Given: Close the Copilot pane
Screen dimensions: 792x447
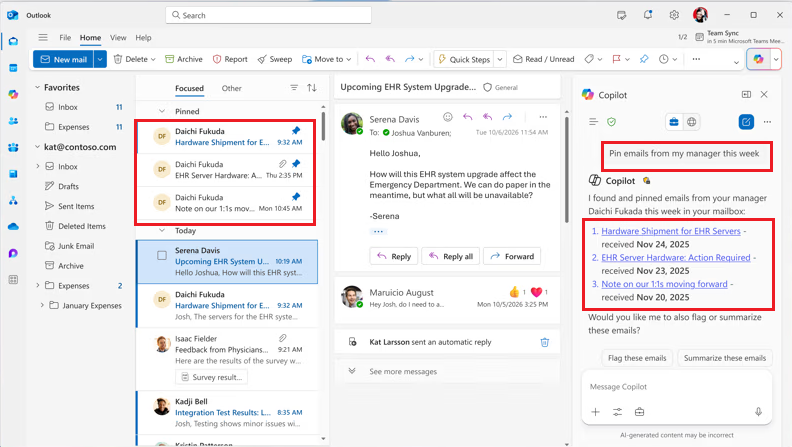Looking at the screenshot, I should point(764,94).
